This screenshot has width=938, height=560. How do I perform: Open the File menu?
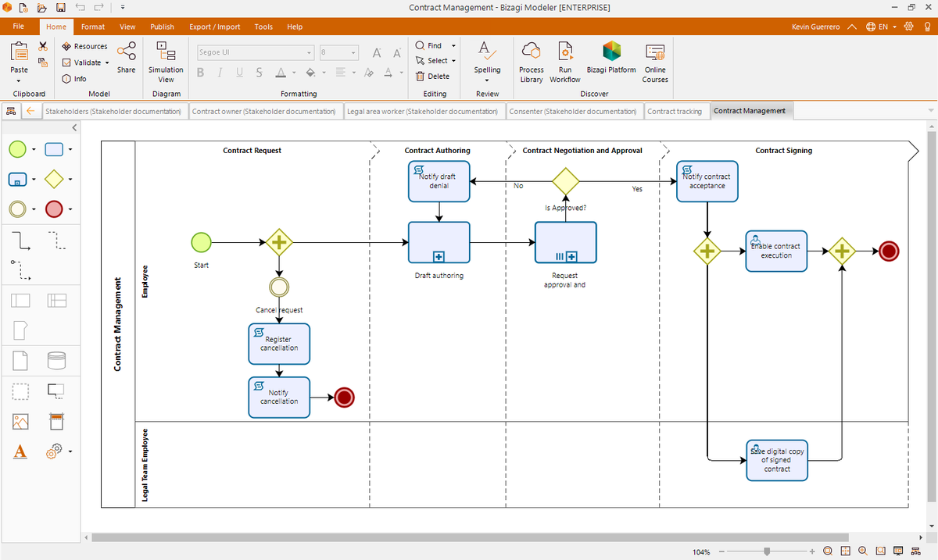point(19,27)
